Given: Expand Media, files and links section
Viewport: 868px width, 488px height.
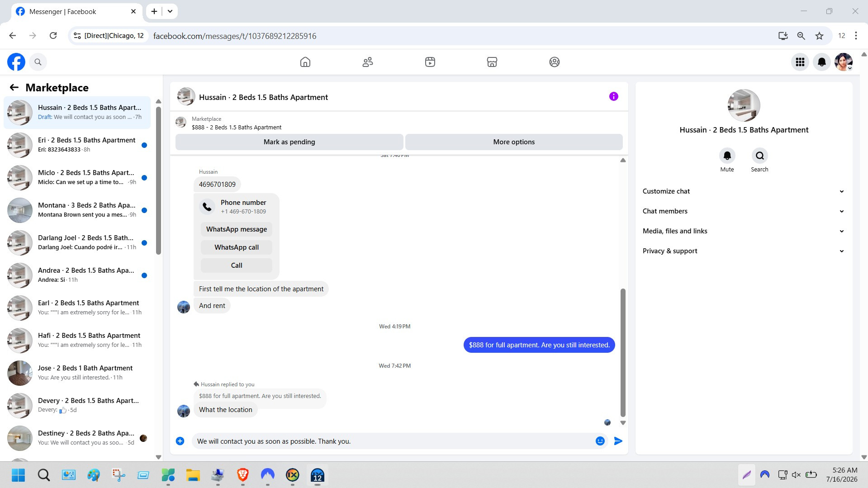Looking at the screenshot, I should pos(744,231).
